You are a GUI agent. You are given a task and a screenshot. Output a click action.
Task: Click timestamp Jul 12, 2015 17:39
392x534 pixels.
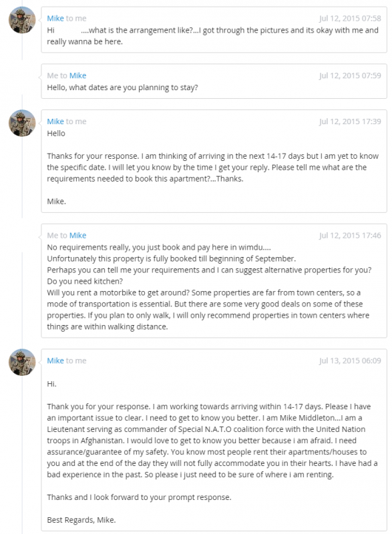tap(350, 121)
